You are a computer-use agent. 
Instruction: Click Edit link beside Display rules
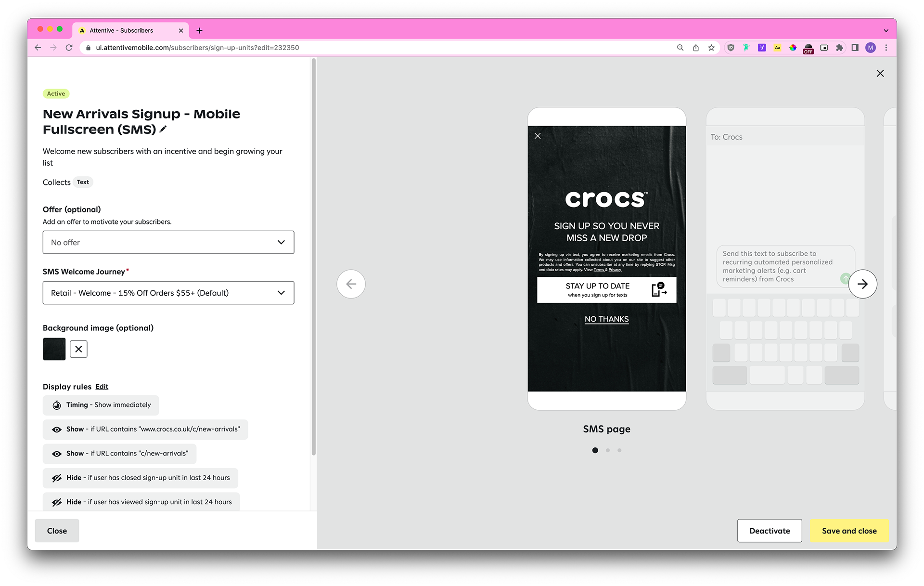pos(102,387)
